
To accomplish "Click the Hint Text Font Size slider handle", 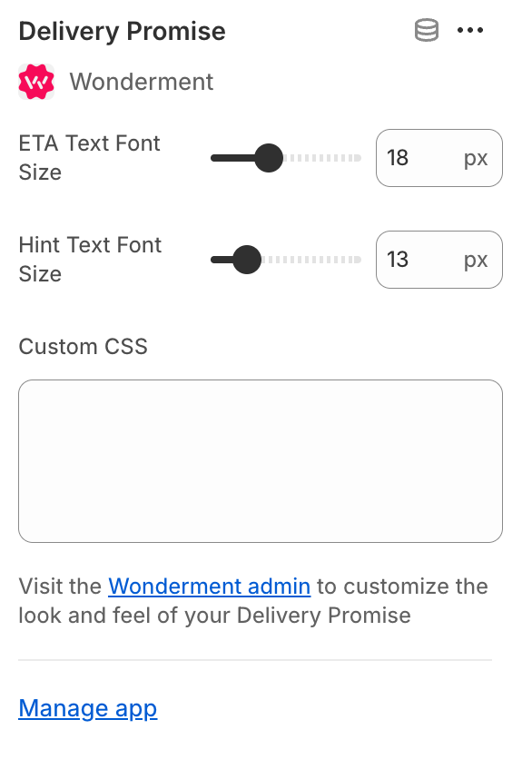I will click(x=247, y=260).
